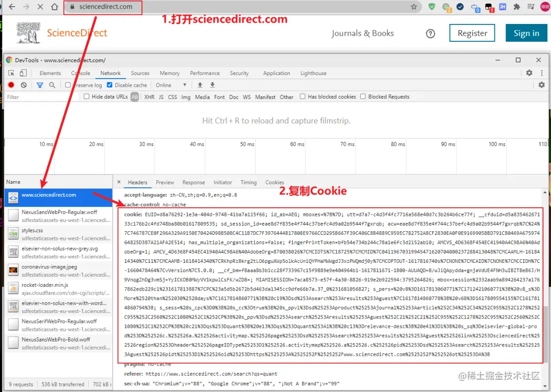Click the browser forward arrow
Viewport: 551px width, 392px height.
point(26,7)
